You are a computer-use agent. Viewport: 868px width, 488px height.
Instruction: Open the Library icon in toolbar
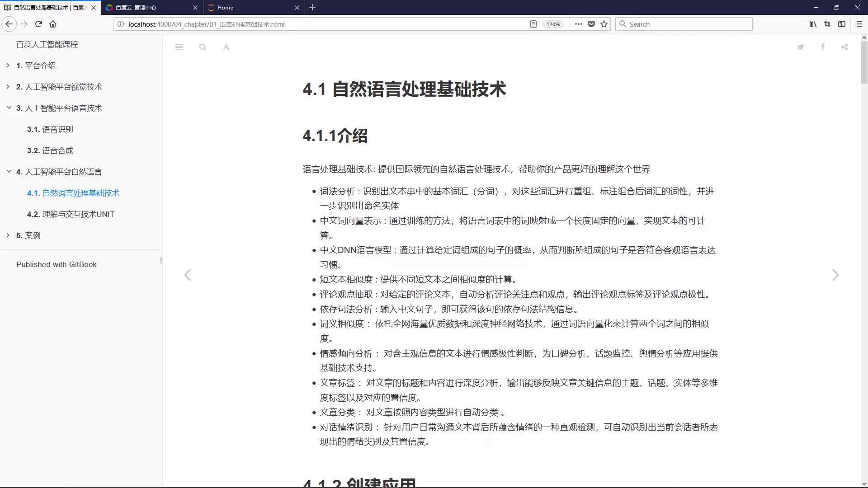[813, 24]
